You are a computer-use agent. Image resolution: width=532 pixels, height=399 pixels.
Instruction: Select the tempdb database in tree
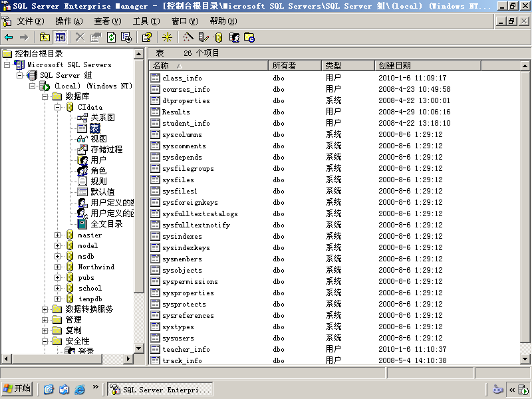pyautogui.click(x=90, y=299)
